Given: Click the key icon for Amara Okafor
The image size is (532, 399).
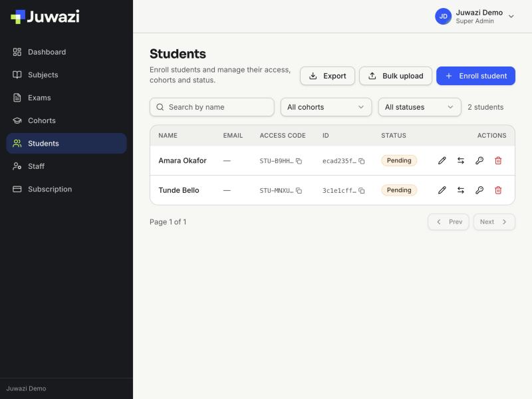Looking at the screenshot, I should (479, 160).
